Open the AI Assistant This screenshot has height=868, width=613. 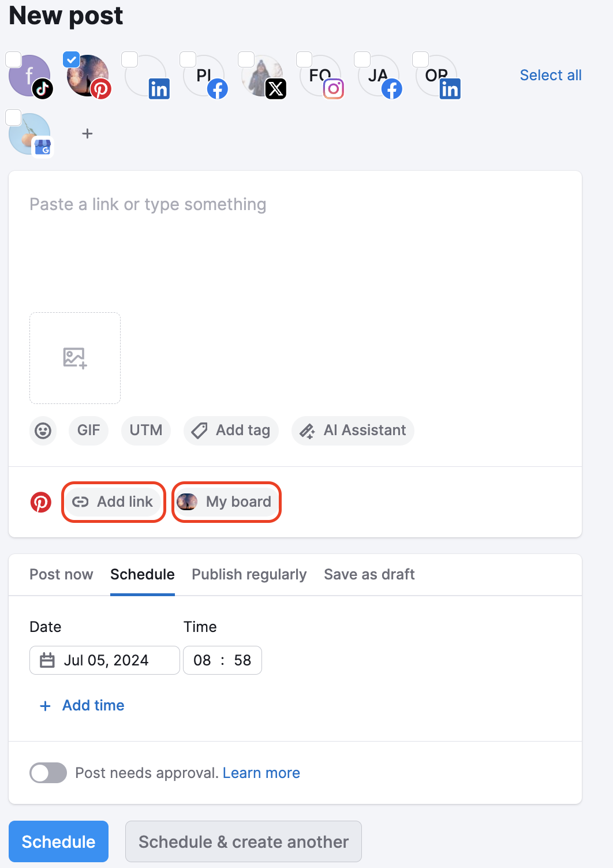coord(353,431)
